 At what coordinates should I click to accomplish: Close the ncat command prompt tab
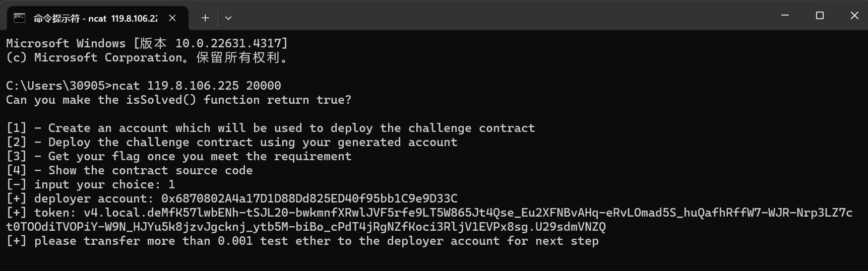click(x=172, y=18)
